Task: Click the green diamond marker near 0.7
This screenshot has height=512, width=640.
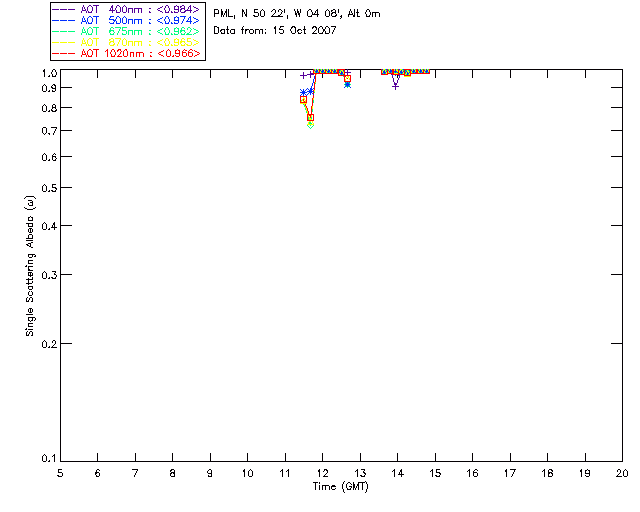Action: click(x=311, y=125)
